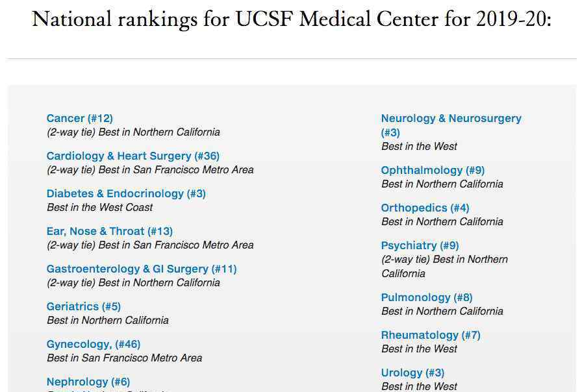582x392 pixels.
Task: Select the Gynecology, (#46) link
Action: [94, 344]
